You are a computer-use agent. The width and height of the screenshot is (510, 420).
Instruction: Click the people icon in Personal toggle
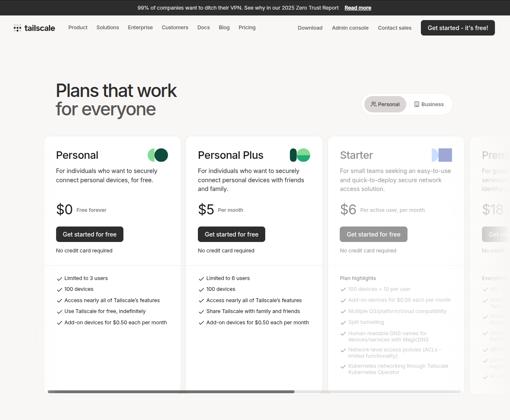(374, 104)
